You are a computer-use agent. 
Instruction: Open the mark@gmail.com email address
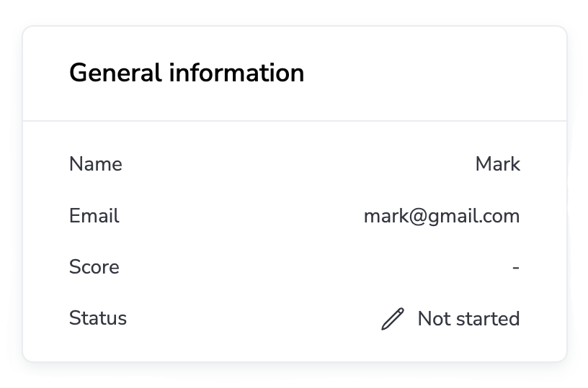click(442, 216)
